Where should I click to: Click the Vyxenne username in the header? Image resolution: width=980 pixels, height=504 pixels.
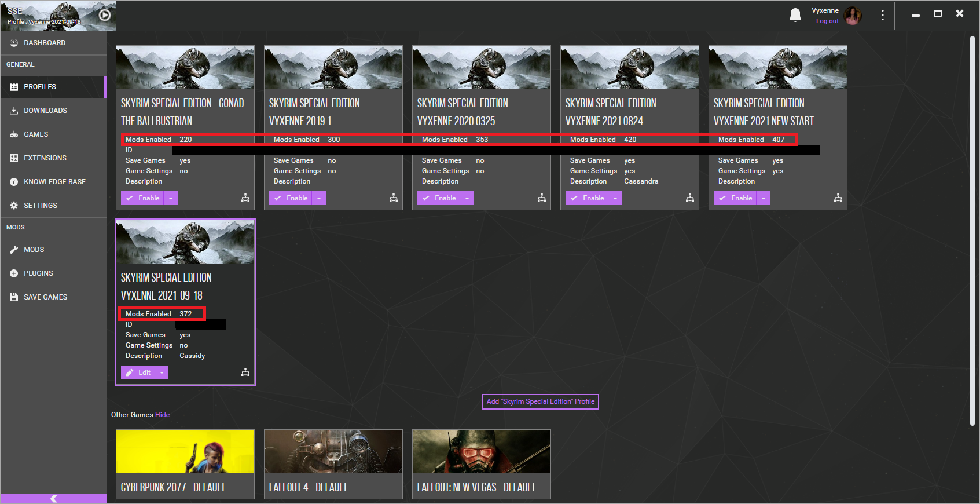825,10
